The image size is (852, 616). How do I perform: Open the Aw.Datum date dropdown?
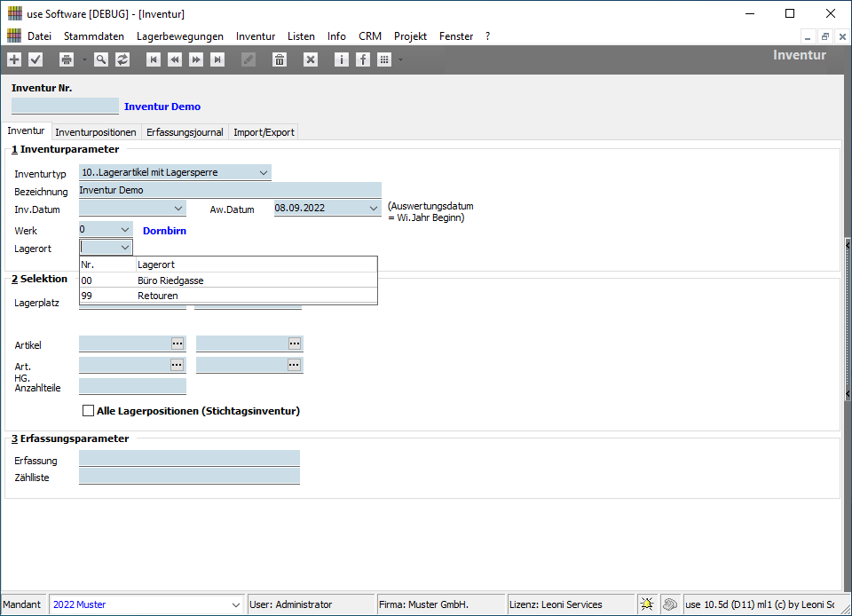(374, 208)
